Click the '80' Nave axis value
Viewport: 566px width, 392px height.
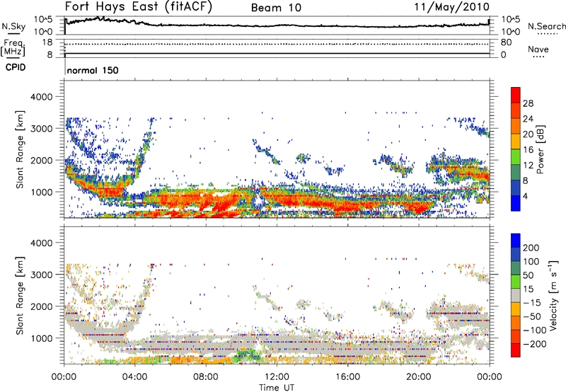pyautogui.click(x=507, y=42)
